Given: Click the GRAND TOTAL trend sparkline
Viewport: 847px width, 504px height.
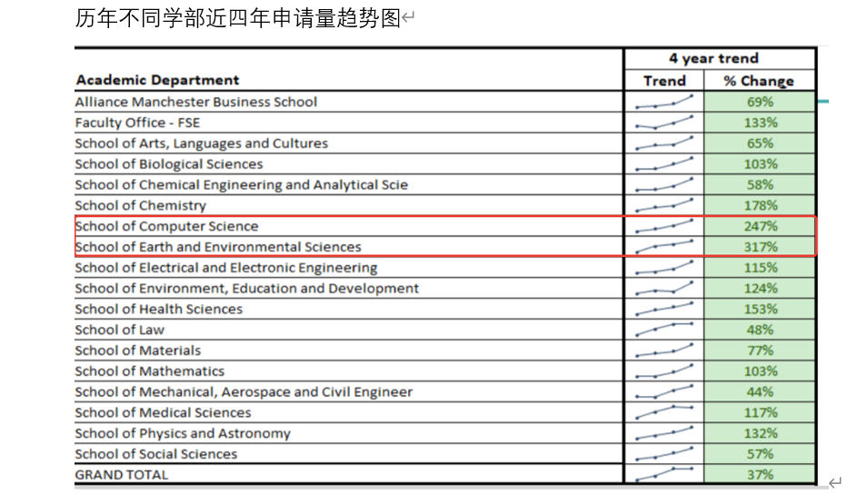Looking at the screenshot, I should point(664,474).
